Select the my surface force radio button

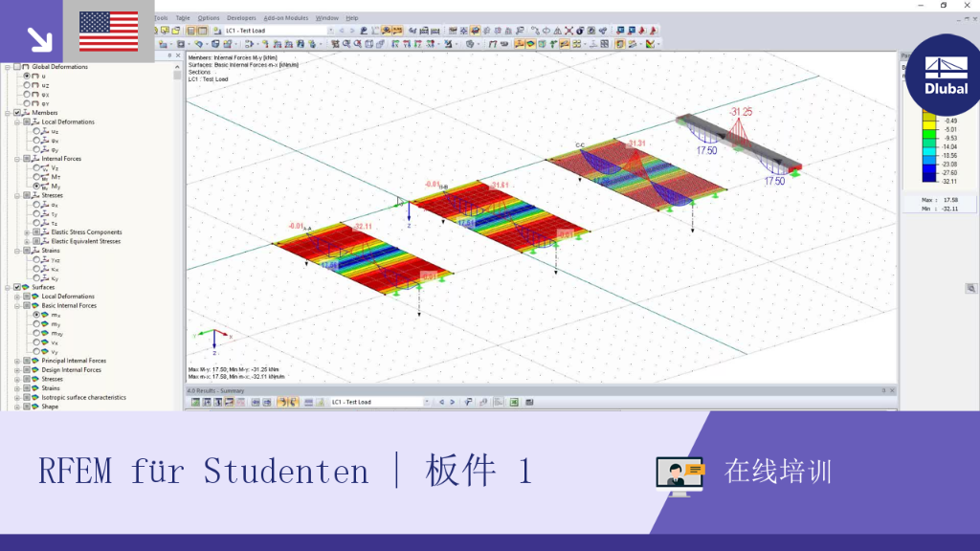click(x=36, y=324)
